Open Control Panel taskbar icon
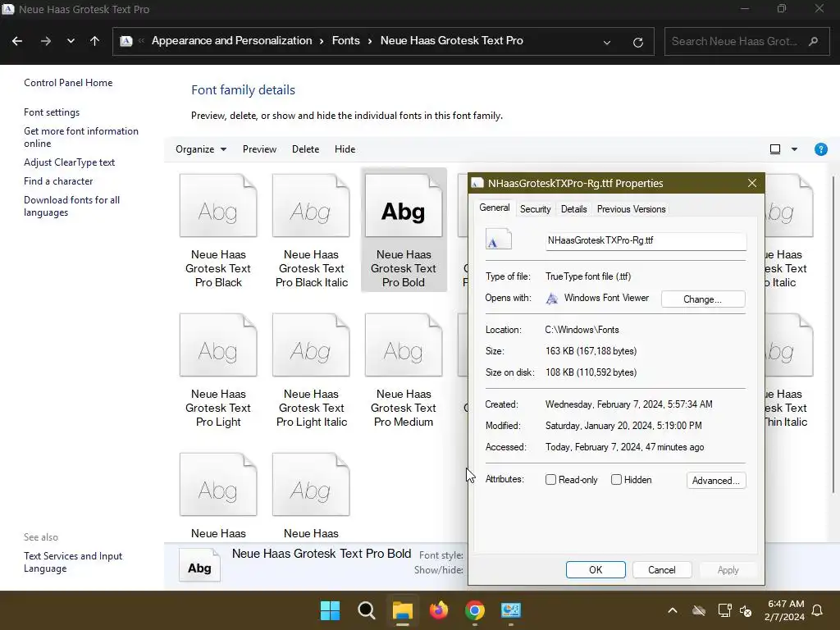The image size is (840, 630). pos(511,610)
